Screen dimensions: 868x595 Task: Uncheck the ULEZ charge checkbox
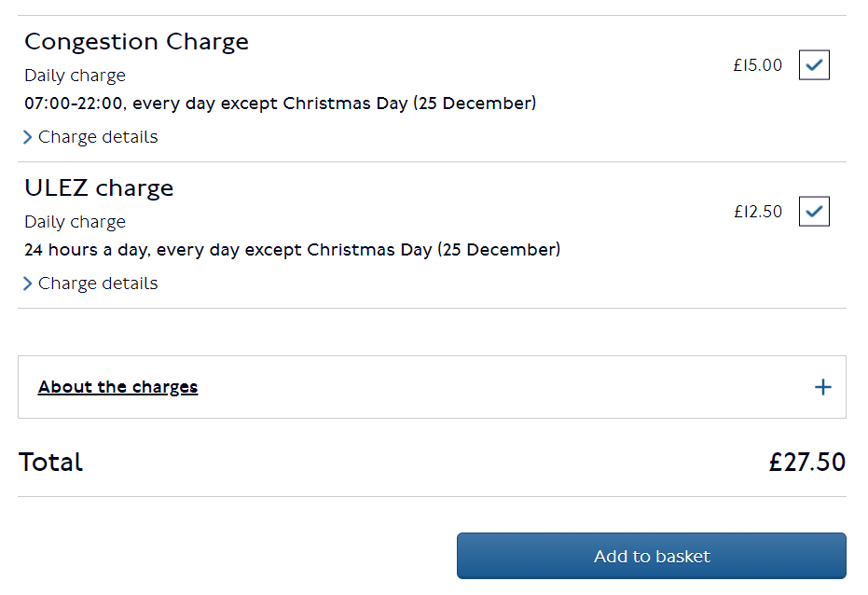click(x=814, y=212)
